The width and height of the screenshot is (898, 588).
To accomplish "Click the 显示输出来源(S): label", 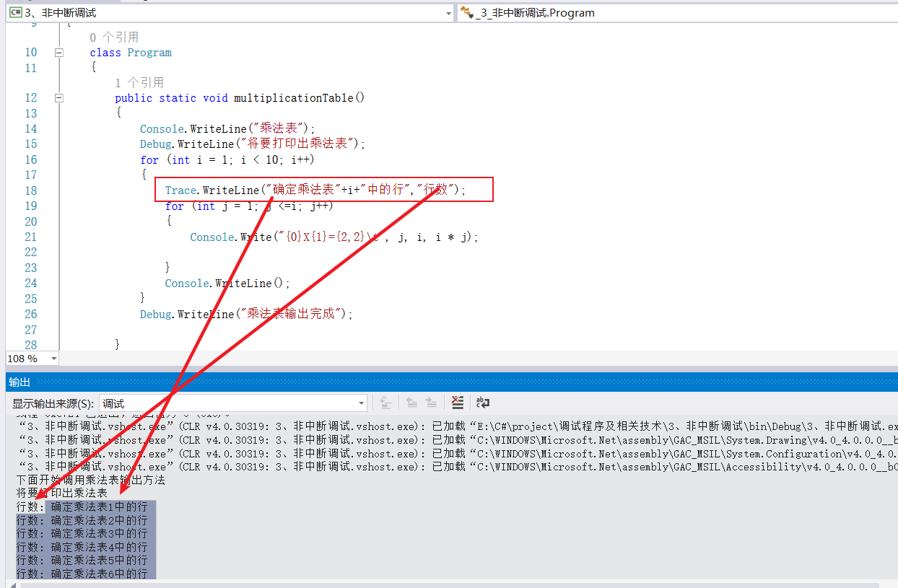I will [x=53, y=403].
